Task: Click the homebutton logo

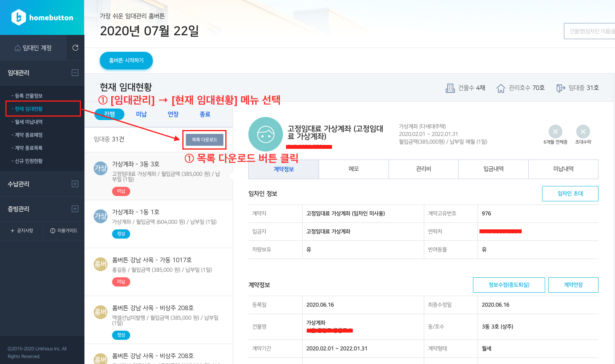Action: (42, 17)
